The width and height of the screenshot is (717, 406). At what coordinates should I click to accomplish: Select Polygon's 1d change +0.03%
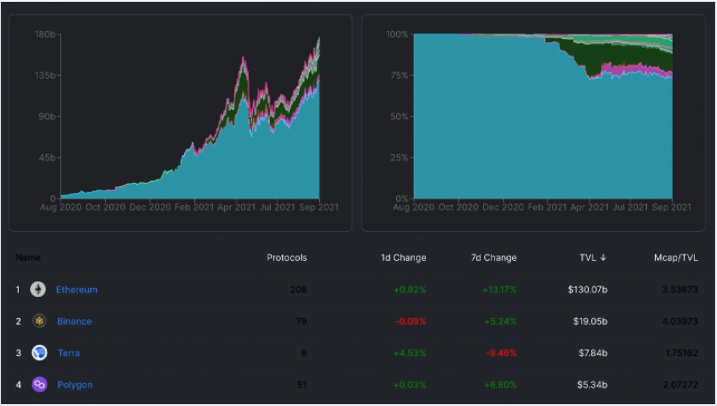pyautogui.click(x=410, y=385)
